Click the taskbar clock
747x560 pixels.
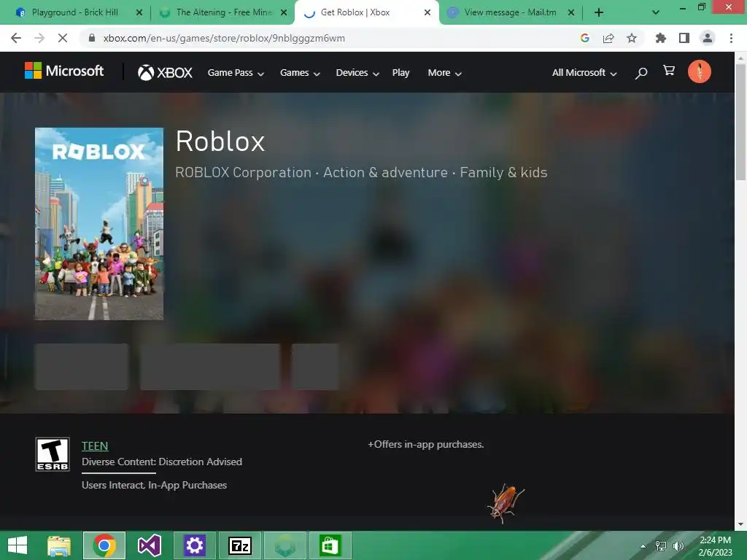(x=715, y=546)
